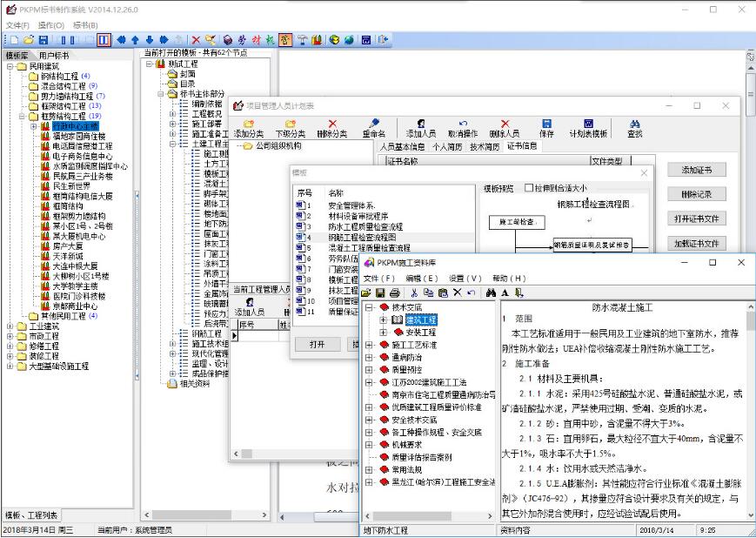Click the font A icon in 施工资料库 toolbar
The width and height of the screenshot is (756, 538).
coord(505,293)
